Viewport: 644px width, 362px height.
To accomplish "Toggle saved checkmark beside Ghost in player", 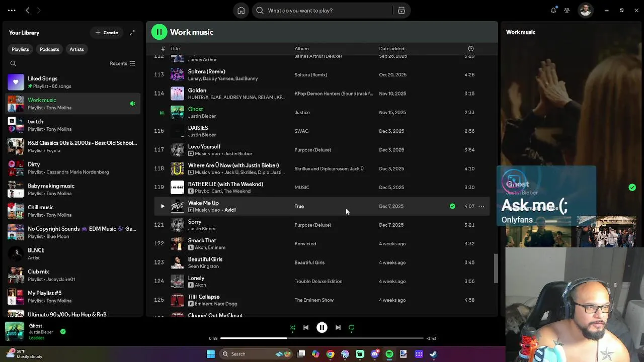I will tap(63, 331).
